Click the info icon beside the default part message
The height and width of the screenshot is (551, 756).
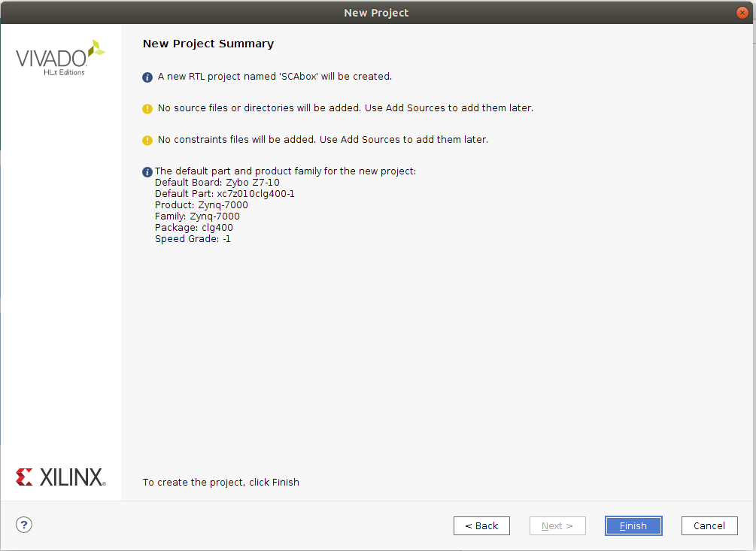(x=147, y=172)
